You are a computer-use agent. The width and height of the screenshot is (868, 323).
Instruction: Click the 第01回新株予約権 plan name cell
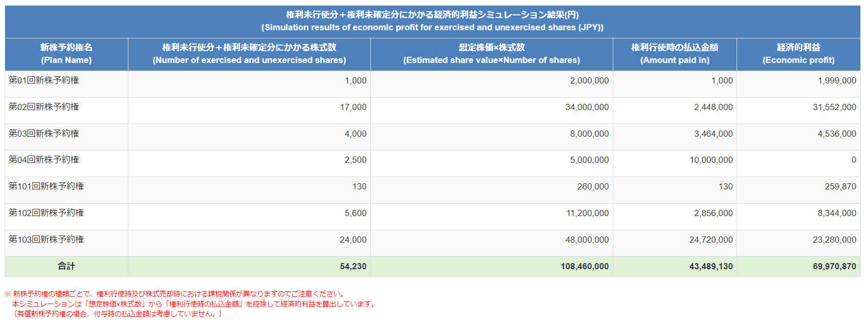[x=44, y=80]
